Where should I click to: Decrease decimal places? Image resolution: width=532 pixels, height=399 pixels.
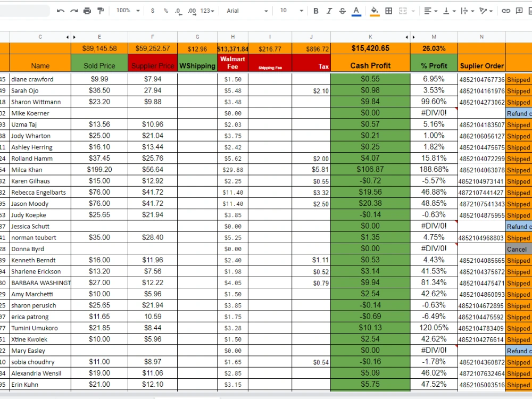click(x=178, y=11)
